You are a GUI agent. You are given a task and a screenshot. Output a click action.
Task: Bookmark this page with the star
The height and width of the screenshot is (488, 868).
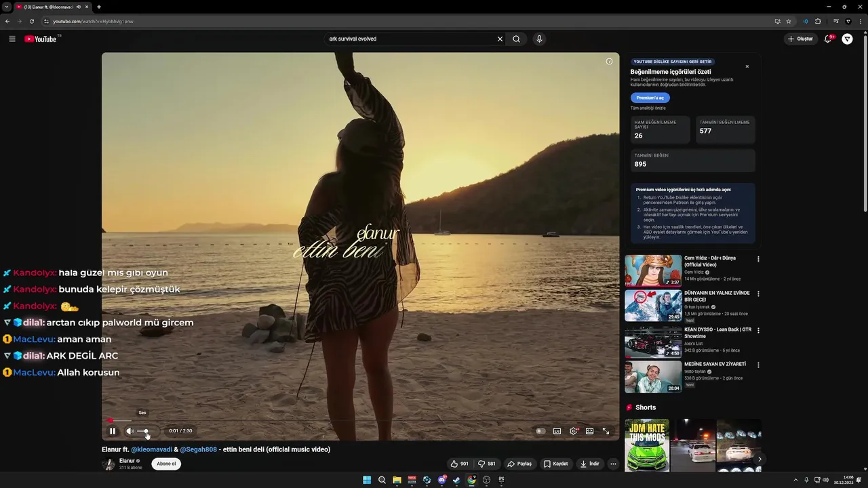(789, 21)
